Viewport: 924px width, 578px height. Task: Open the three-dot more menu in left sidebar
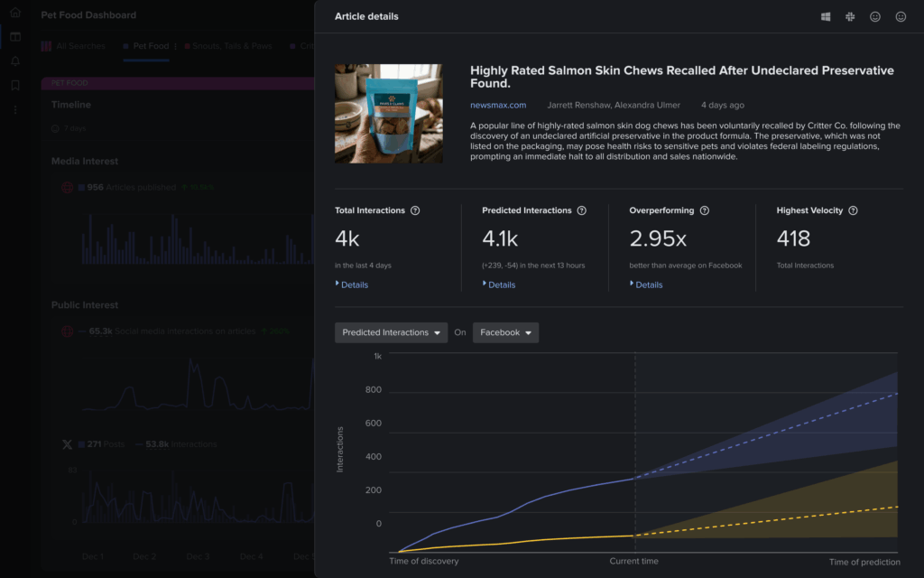15,109
